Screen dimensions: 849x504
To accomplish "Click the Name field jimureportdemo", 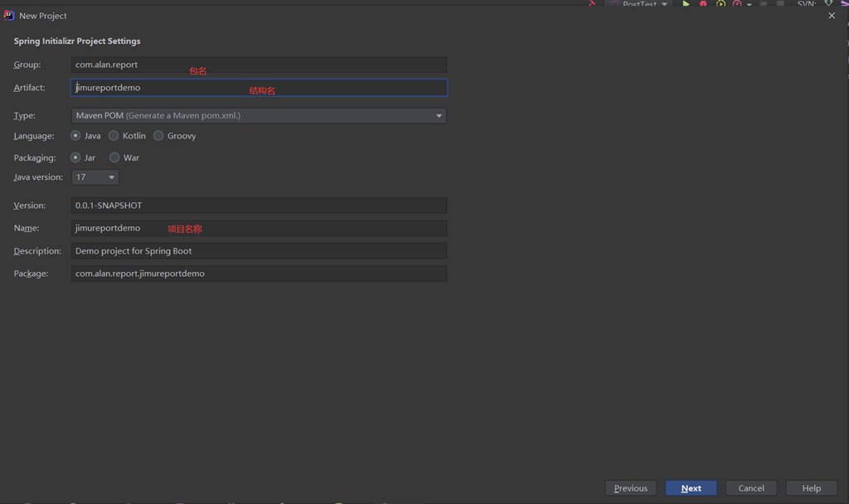I will pyautogui.click(x=259, y=228).
